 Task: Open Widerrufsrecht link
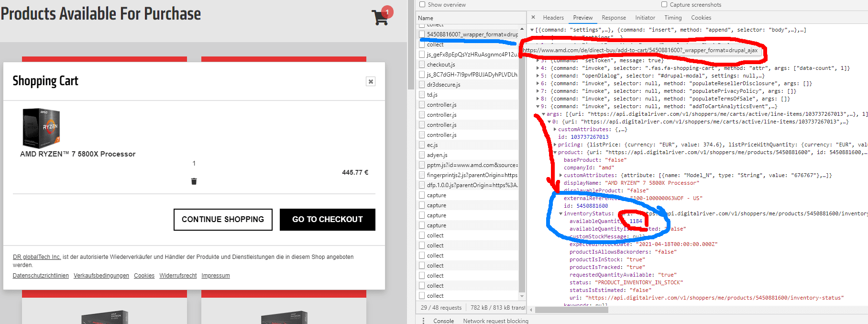pyautogui.click(x=178, y=276)
